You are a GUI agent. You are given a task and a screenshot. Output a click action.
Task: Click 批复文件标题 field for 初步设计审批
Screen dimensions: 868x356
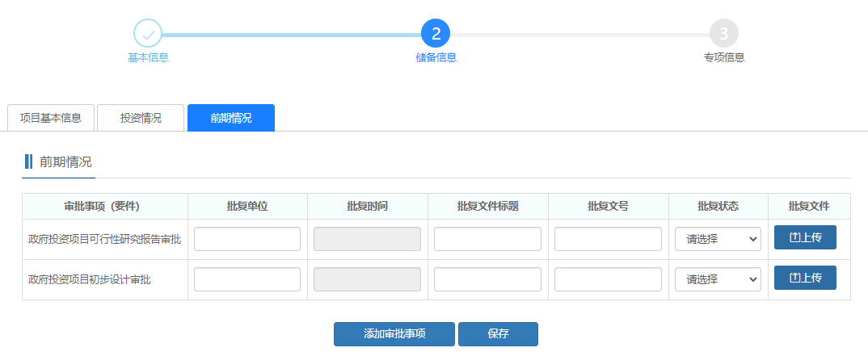point(487,279)
